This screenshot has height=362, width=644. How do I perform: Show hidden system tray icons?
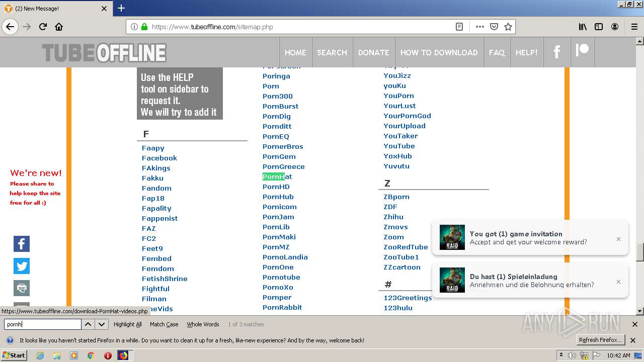(x=561, y=355)
